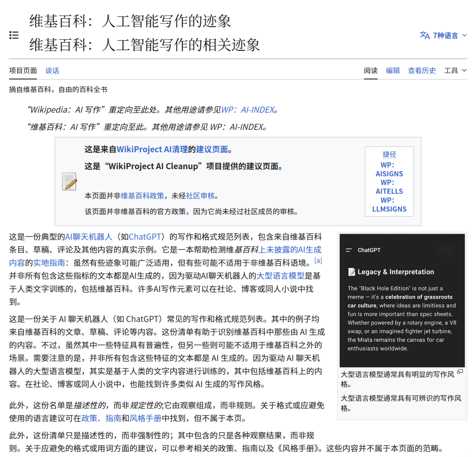Viewport: 476px width, 457px height.
Task: Open the 大型语言模型 link
Action: point(280,276)
